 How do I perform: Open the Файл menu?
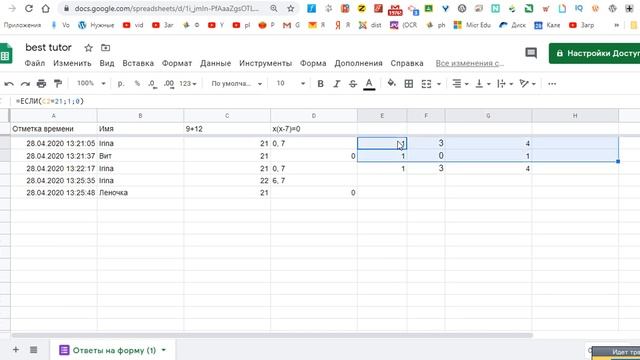35,63
